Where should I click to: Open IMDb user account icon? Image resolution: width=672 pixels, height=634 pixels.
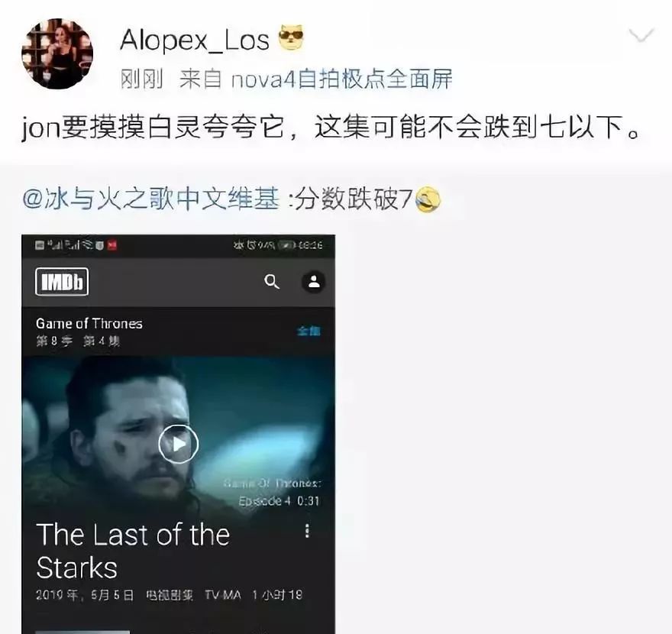tap(314, 282)
